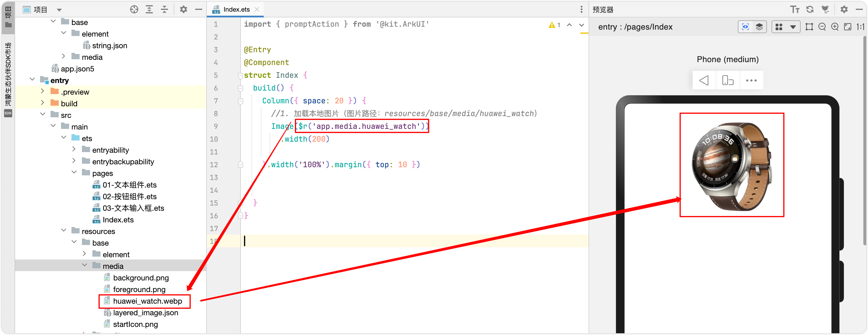Open the project view dropdown
868x335 pixels.
click(59, 10)
